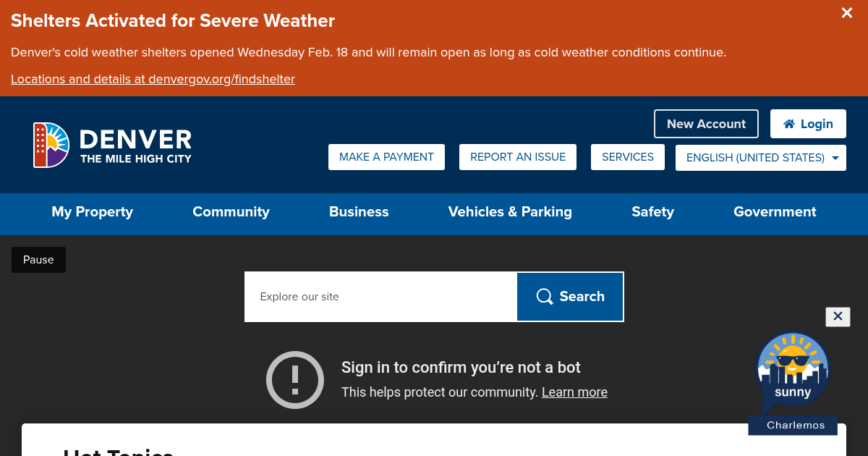The width and height of the screenshot is (868, 456).
Task: Dismiss the severe weather alert banner
Action: pyautogui.click(x=846, y=13)
